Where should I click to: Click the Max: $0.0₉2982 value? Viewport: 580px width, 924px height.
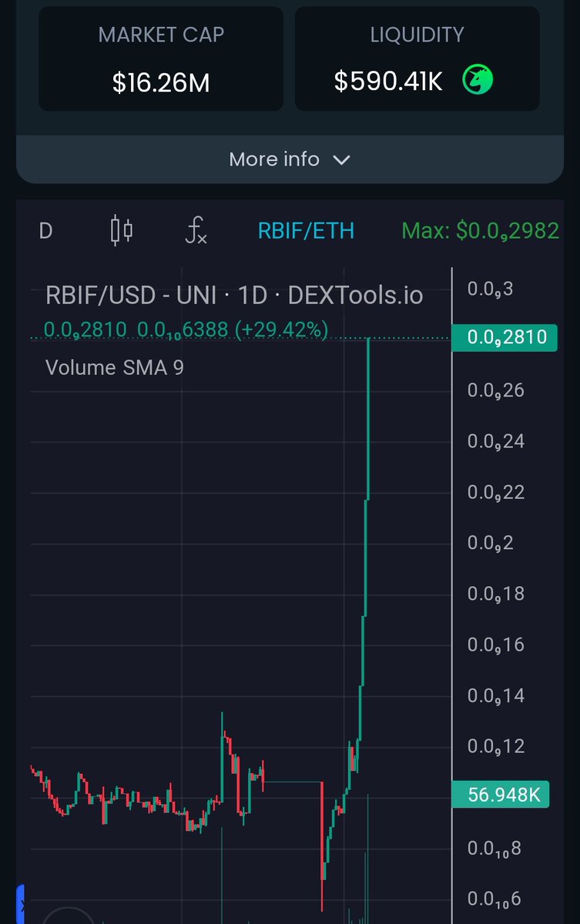pyautogui.click(x=481, y=230)
